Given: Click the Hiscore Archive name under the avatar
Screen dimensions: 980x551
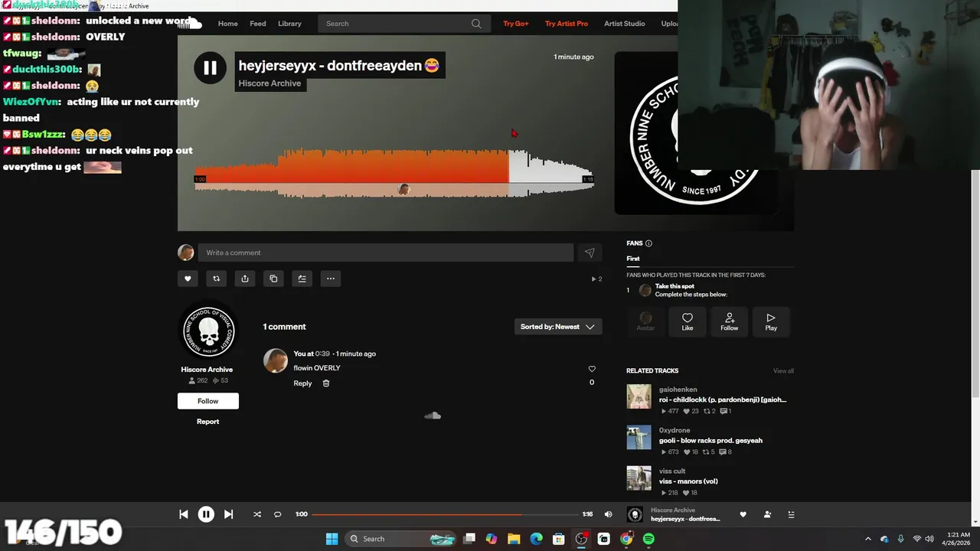Looking at the screenshot, I should pyautogui.click(x=207, y=370).
